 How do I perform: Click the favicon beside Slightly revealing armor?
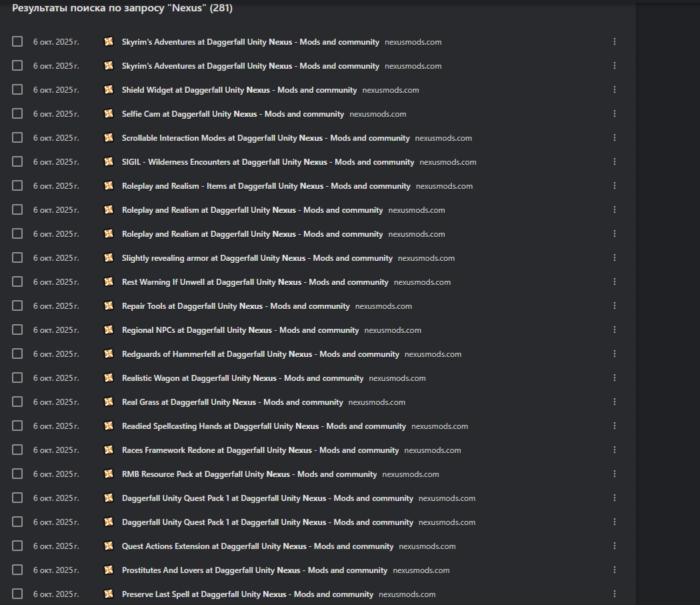[109, 258]
